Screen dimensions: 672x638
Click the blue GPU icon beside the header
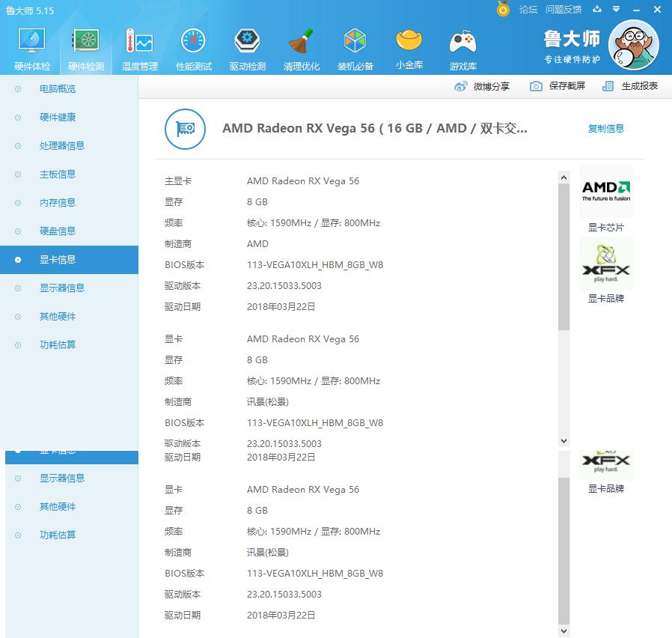pos(185,129)
